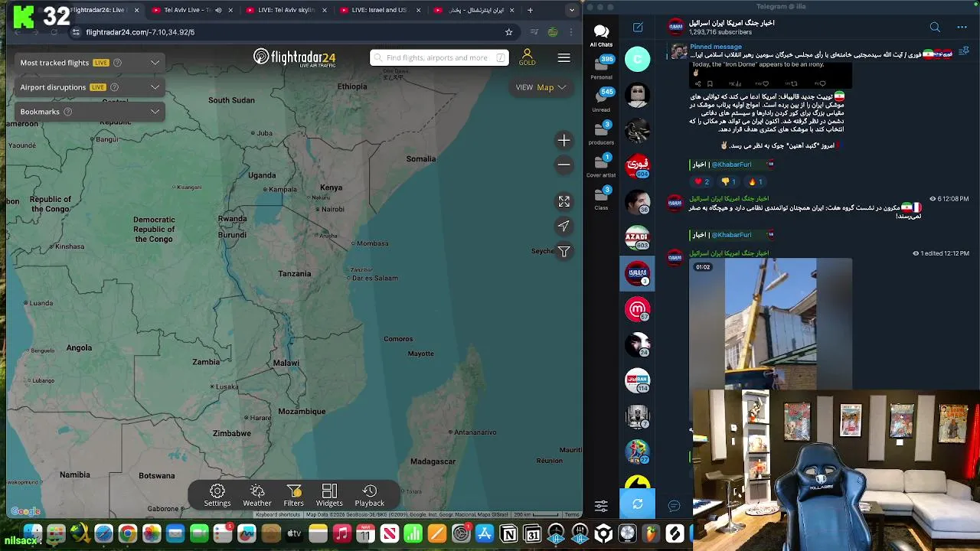Zoom in the map with plus
This screenshot has width=980, height=551.
564,141
